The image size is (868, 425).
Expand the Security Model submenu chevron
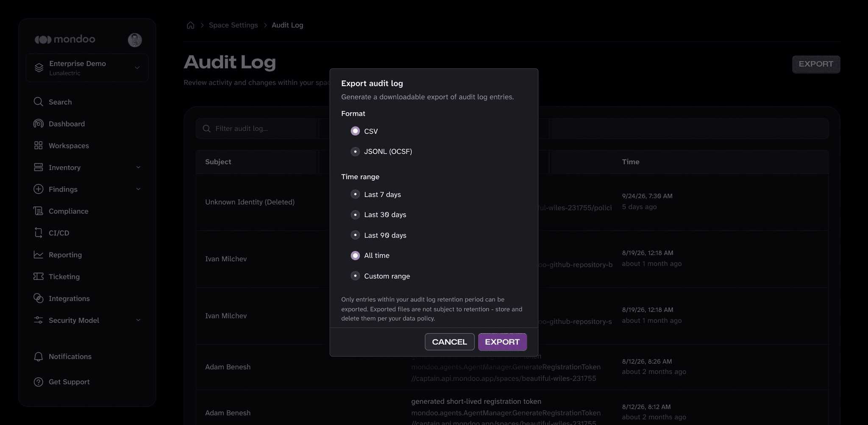(138, 320)
